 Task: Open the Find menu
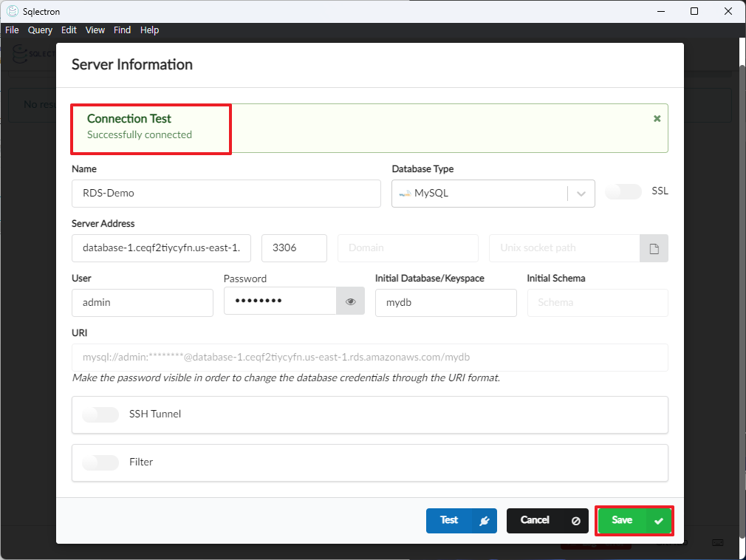[123, 30]
